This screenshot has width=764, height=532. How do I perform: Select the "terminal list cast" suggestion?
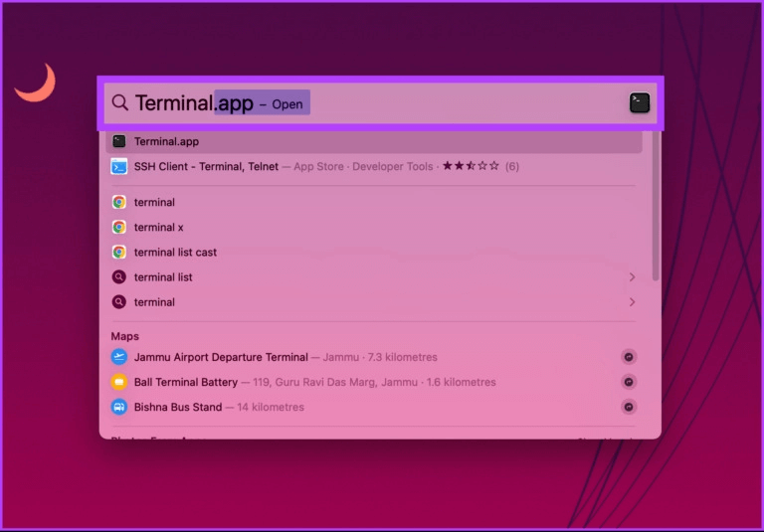(x=374, y=252)
